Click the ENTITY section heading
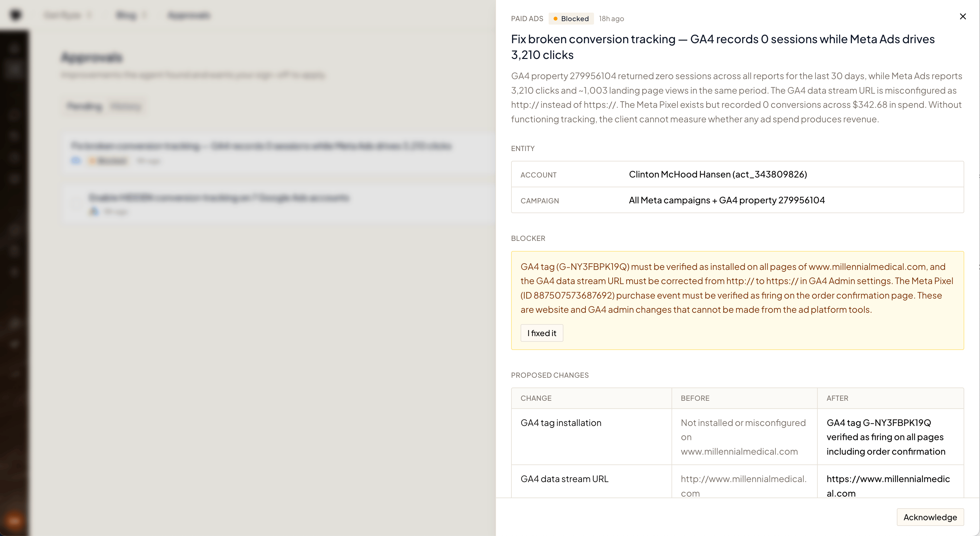The width and height of the screenshot is (980, 536). [523, 149]
